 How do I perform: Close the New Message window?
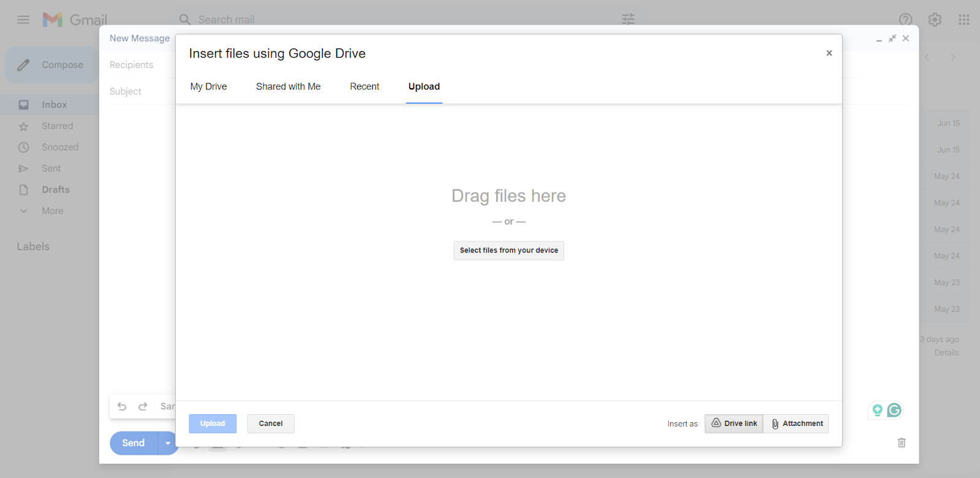click(x=906, y=39)
